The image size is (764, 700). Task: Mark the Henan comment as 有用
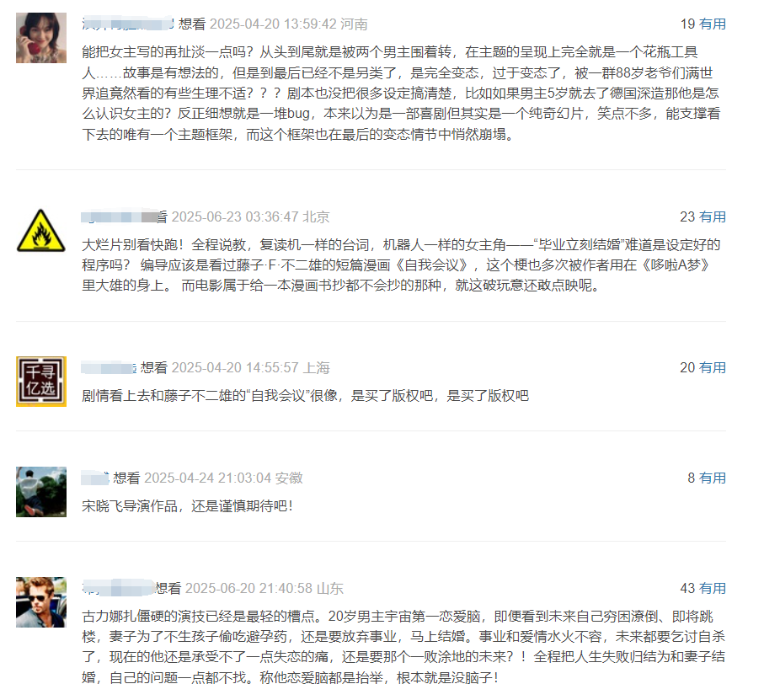pos(713,24)
